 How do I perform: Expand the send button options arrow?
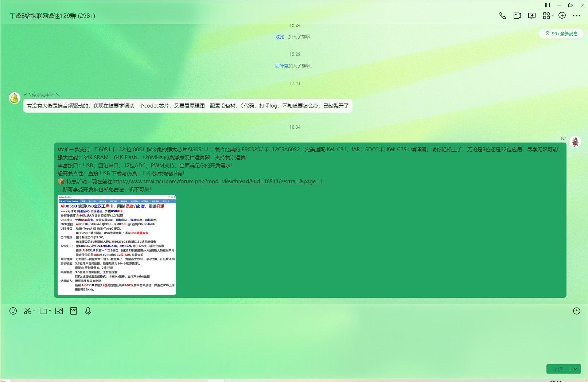[x=576, y=369]
